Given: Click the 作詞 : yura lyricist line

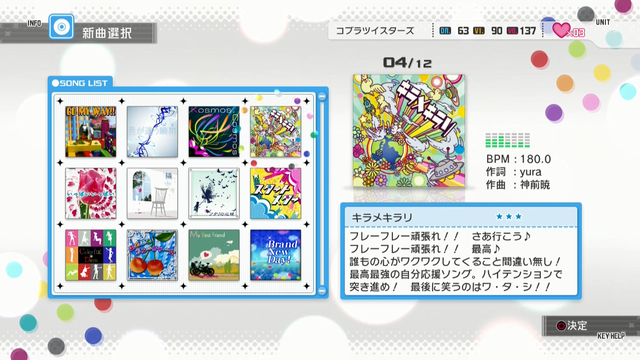Looking at the screenshot, I should click(x=513, y=172).
